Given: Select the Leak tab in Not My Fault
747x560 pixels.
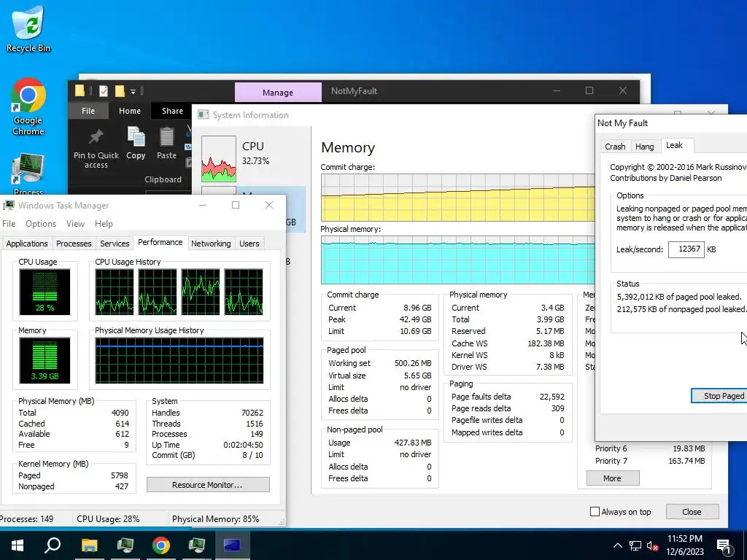Looking at the screenshot, I should (x=675, y=145).
